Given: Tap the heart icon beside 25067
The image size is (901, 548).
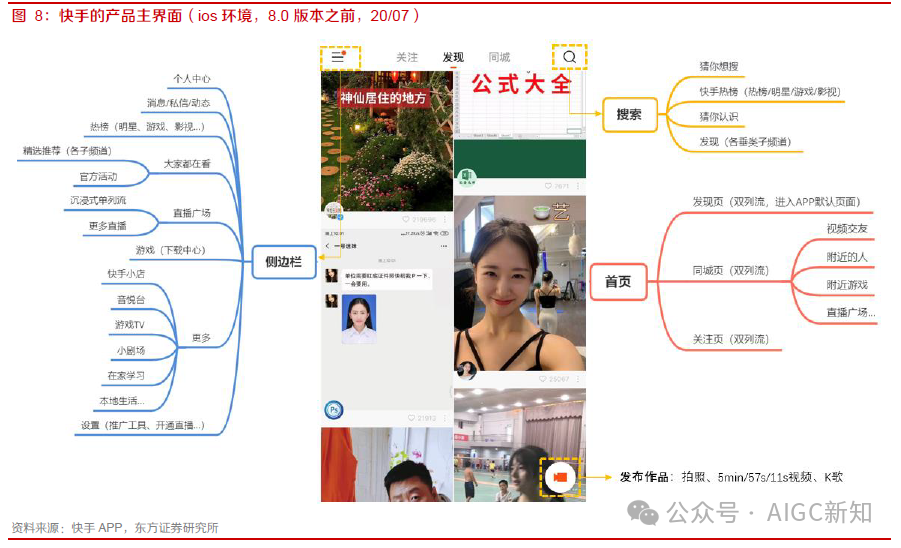Looking at the screenshot, I should click(x=542, y=379).
